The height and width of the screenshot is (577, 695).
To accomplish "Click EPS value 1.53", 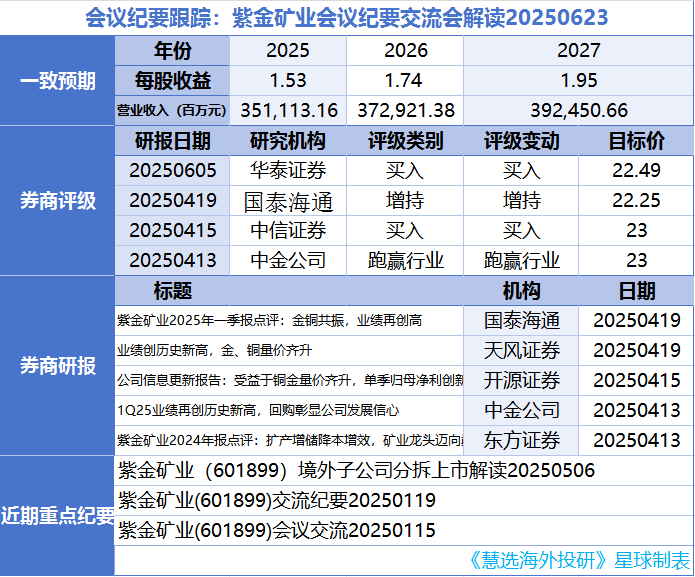I will pyautogui.click(x=288, y=81).
